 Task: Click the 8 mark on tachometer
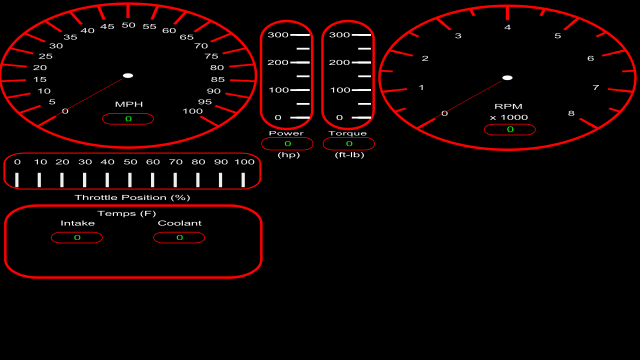point(571,113)
